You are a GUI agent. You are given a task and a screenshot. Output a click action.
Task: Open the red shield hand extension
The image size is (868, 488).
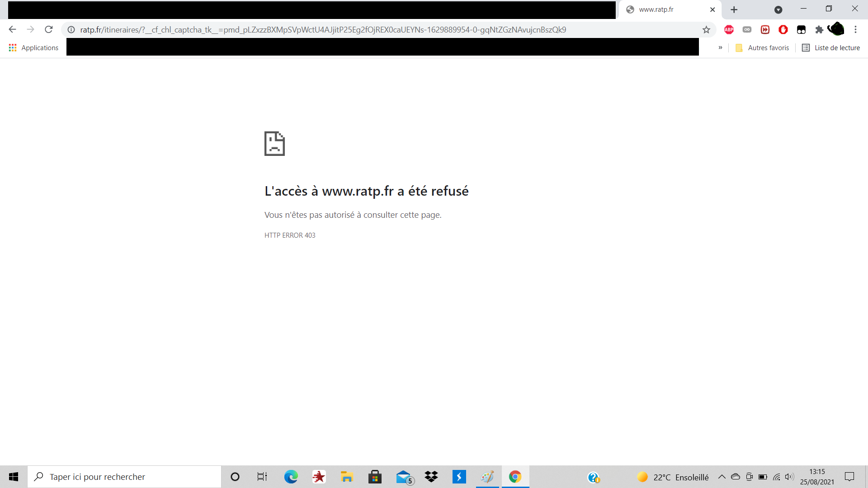[x=783, y=30]
